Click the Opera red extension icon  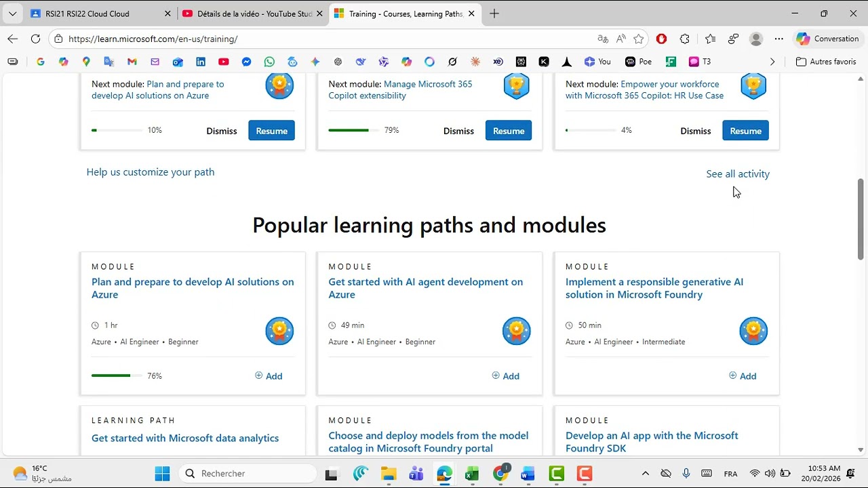[x=662, y=39]
